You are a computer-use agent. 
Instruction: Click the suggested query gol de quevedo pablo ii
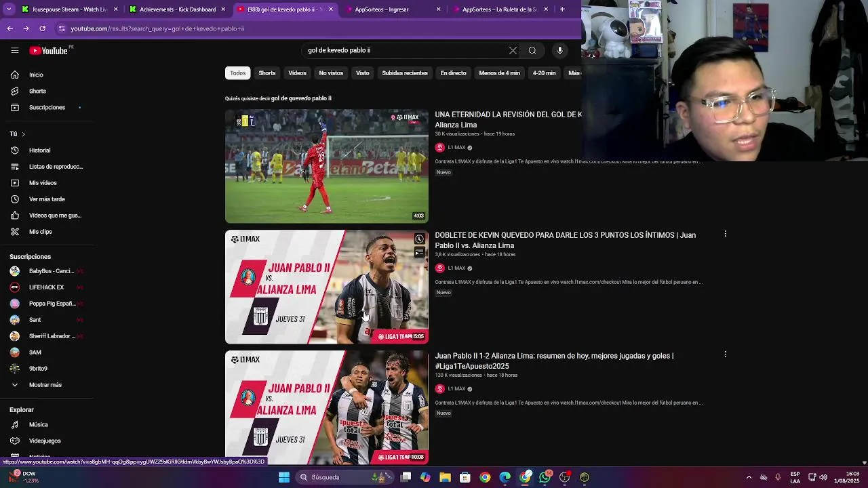tap(301, 98)
